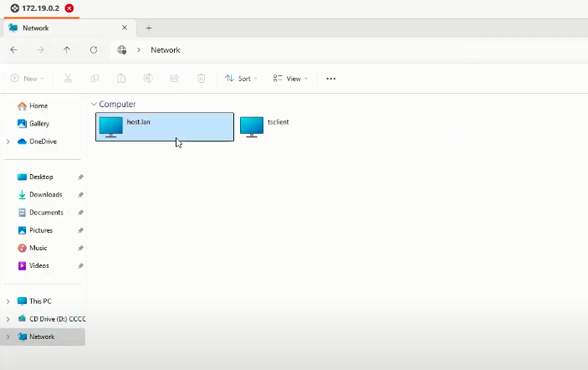Viewport: 588px width, 370px height.
Task: Open the pinned Pictures folder
Action: pos(35,230)
